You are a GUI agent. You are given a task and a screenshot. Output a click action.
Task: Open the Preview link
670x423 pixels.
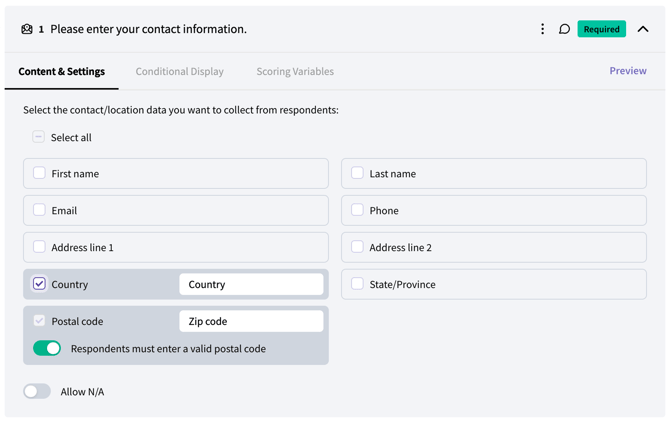coord(627,71)
